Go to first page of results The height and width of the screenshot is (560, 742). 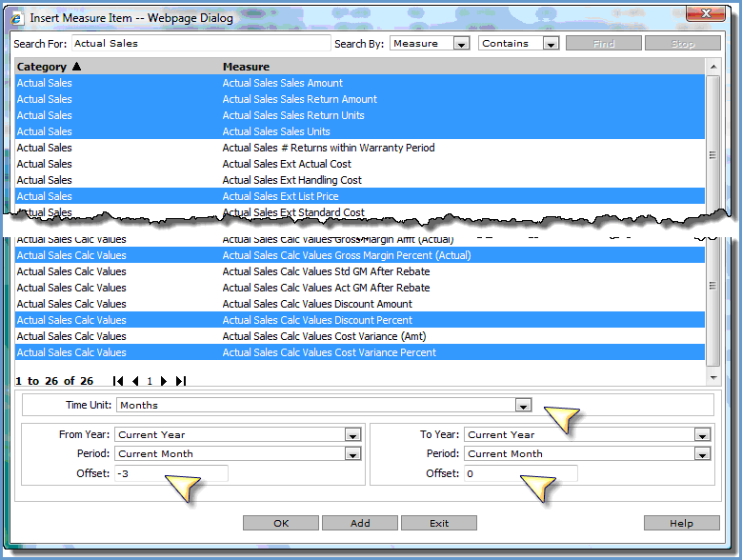118,381
